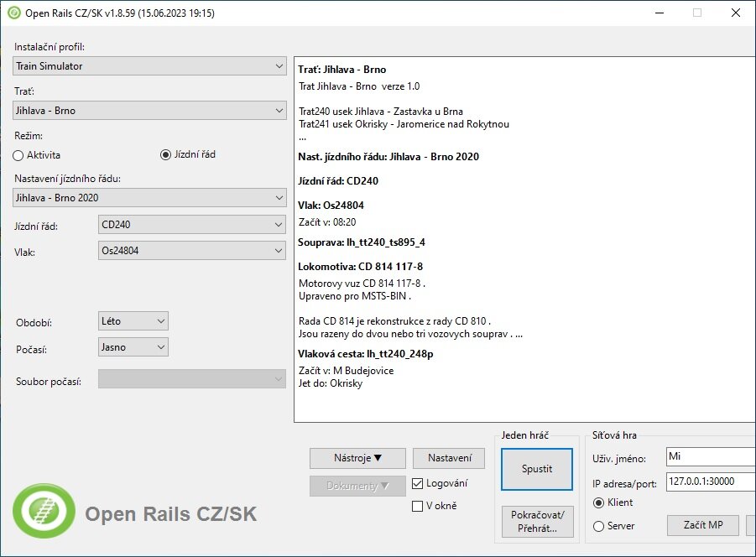Open the Instalační profil dropdown
The height and width of the screenshot is (557, 756).
[150, 66]
